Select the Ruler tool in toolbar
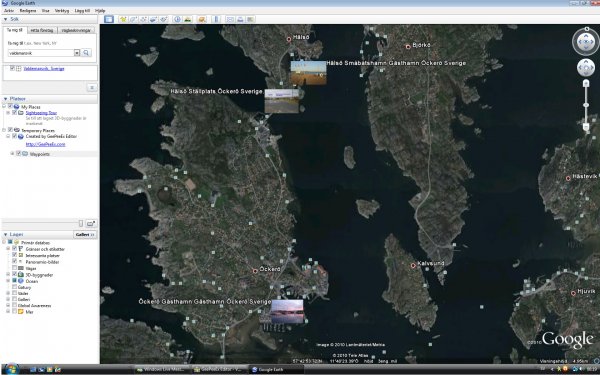Image resolution: width=600 pixels, height=375 pixels. pos(216,19)
